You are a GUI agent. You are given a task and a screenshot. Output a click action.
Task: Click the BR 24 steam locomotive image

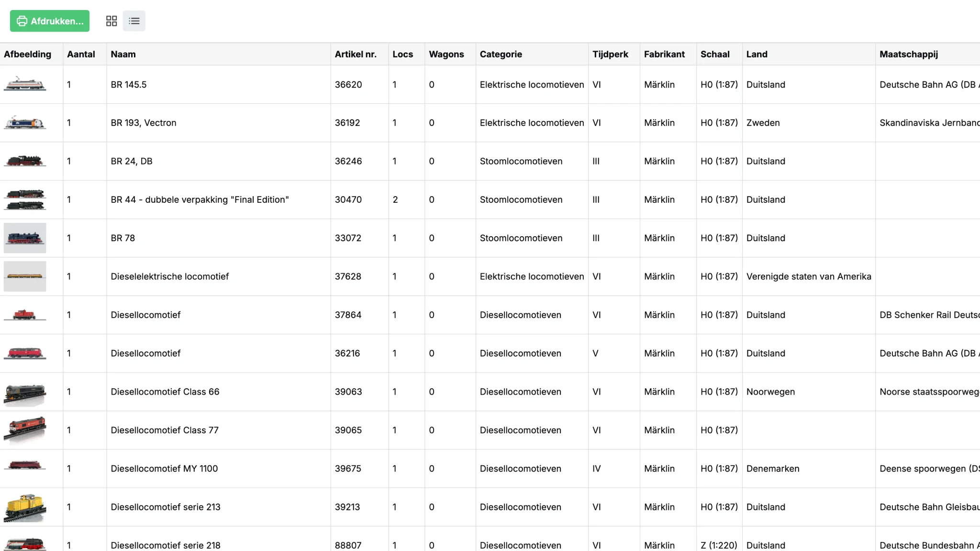coord(25,161)
